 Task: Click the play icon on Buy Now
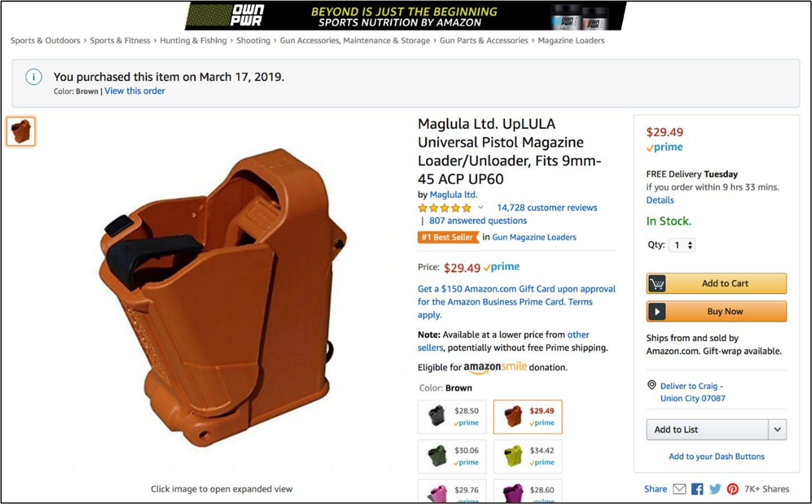click(657, 311)
